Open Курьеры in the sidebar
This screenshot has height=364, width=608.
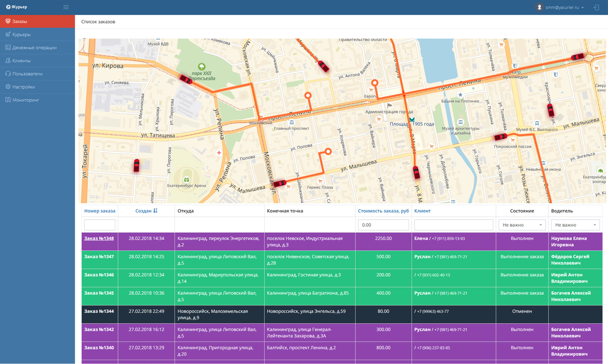click(x=22, y=35)
